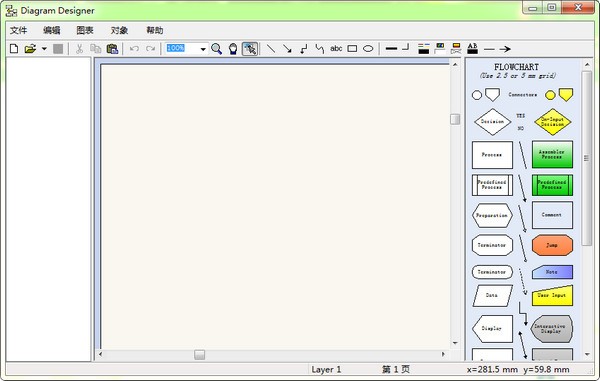
Task: Open the gradient color icon
Action: [456, 48]
